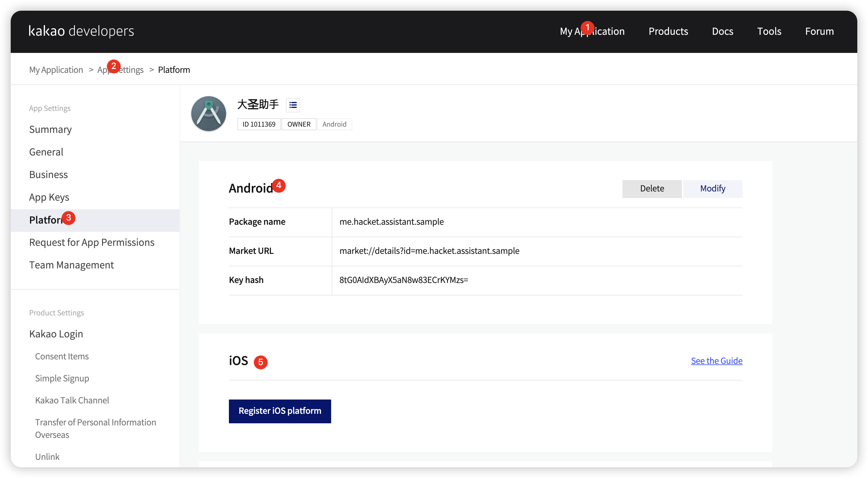Select Consent Items under Kakao Login
The width and height of the screenshot is (868, 478).
click(62, 356)
